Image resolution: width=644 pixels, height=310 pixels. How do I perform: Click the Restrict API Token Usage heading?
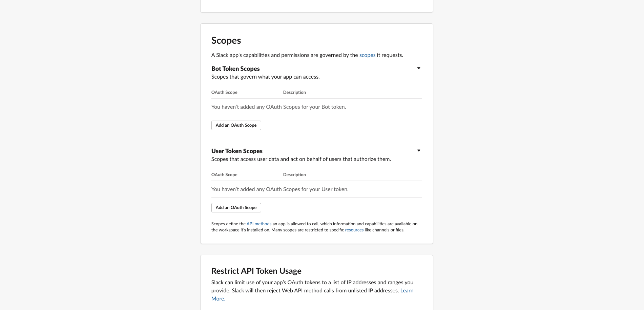[x=256, y=271]
